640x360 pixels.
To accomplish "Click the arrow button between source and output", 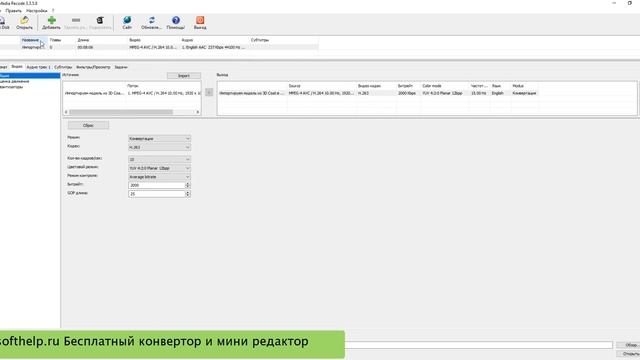I will coord(209,92).
